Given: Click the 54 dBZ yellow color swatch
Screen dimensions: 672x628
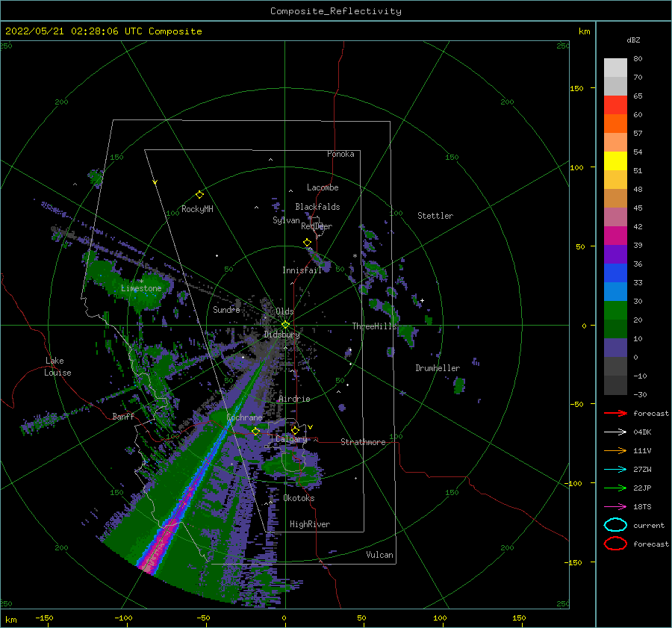Looking at the screenshot, I should click(615, 161).
